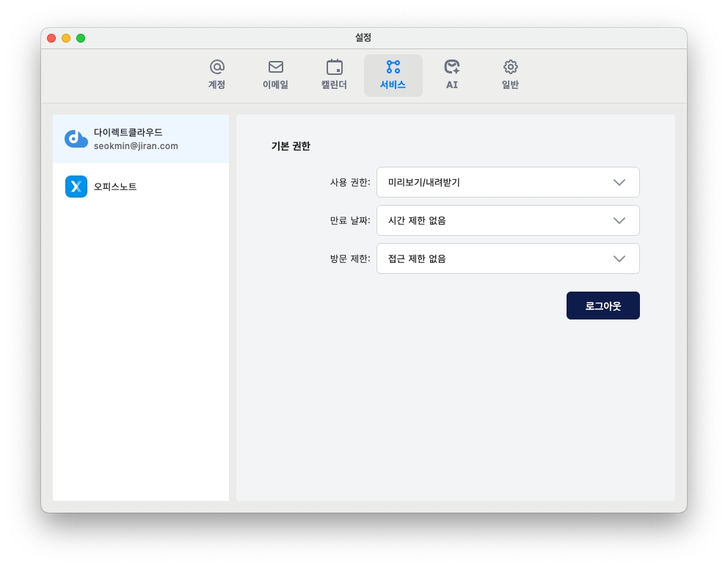
Task: Select the 서비스 connected-nodes icon
Action: pos(393,67)
